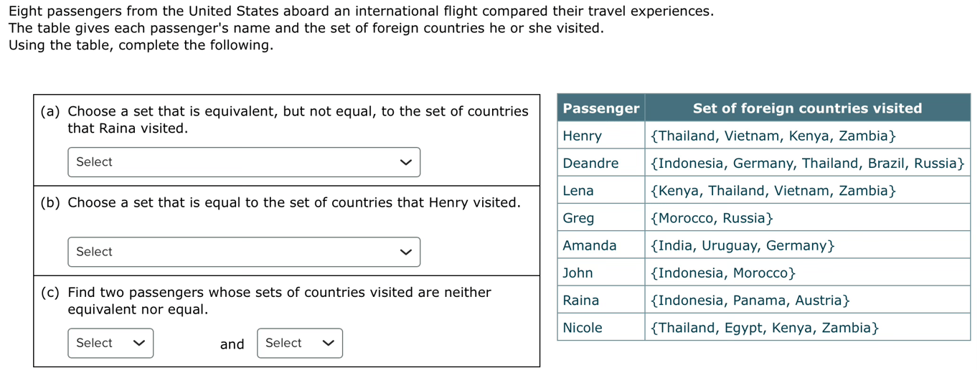Click chevron of first part (c) dropdown
Viewport: 980px width, 373px height.
click(x=139, y=343)
